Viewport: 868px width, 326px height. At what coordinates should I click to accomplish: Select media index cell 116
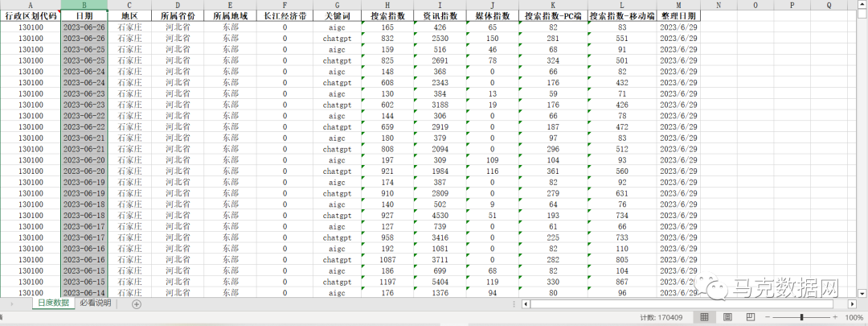492,171
